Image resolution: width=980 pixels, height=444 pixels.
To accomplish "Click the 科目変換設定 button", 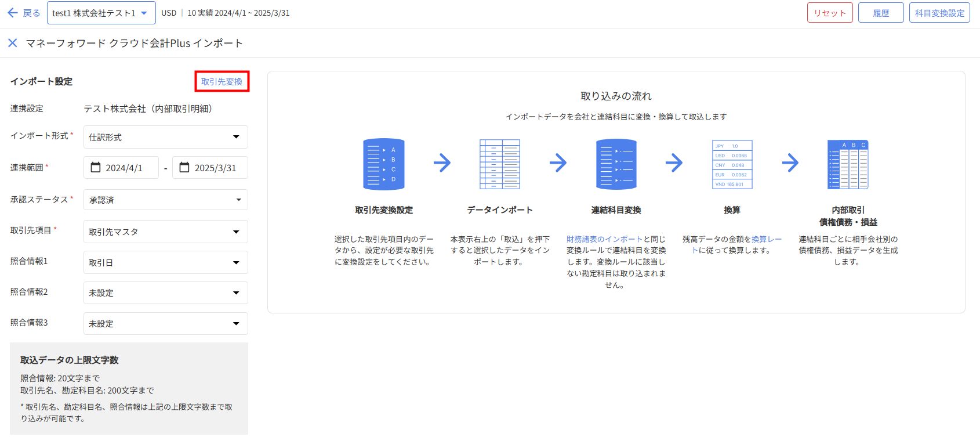I will click(939, 13).
